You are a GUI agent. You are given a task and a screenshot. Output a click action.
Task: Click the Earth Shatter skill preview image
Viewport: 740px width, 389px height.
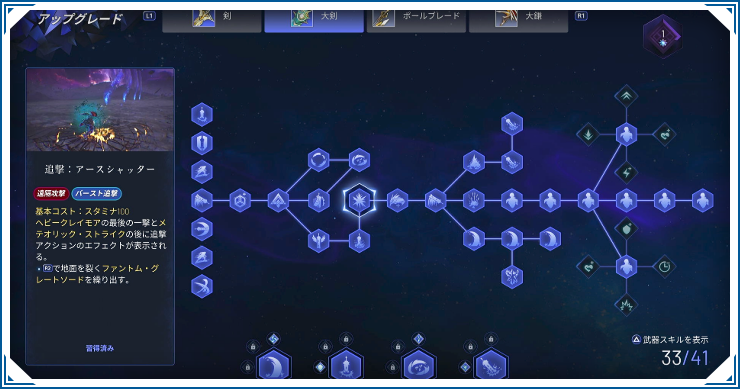pyautogui.click(x=100, y=110)
